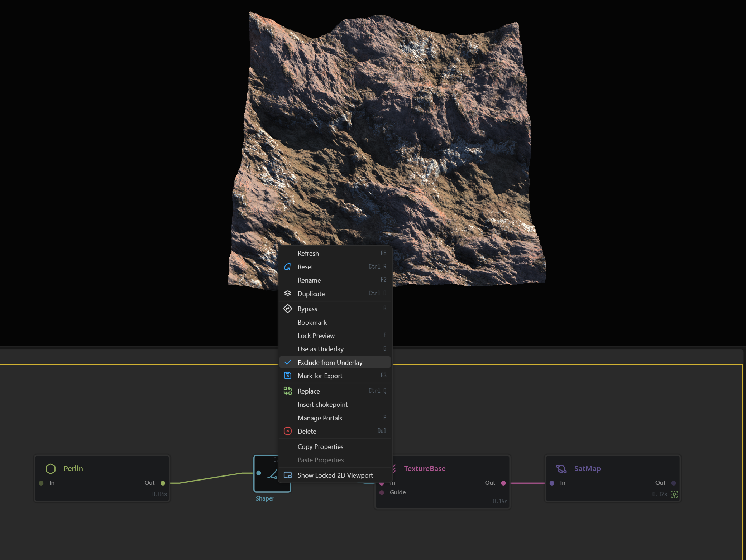The height and width of the screenshot is (560, 746).
Task: Toggle Lock Preview in the context menu
Action: 335,335
